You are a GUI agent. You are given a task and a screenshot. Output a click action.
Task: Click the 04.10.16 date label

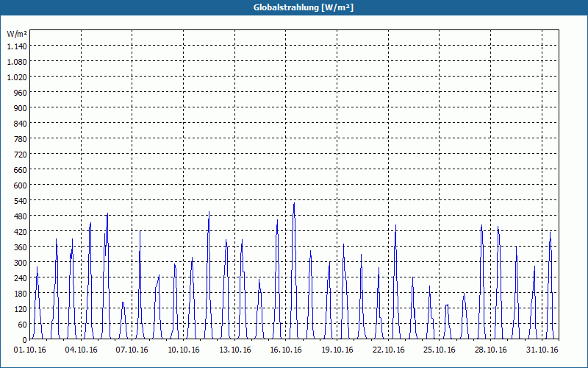(81, 350)
